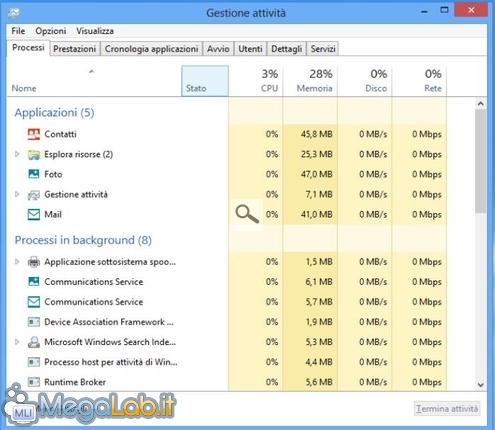Image resolution: width=495 pixels, height=430 pixels.
Task: Switch to the Servizi tab
Action: 323,49
